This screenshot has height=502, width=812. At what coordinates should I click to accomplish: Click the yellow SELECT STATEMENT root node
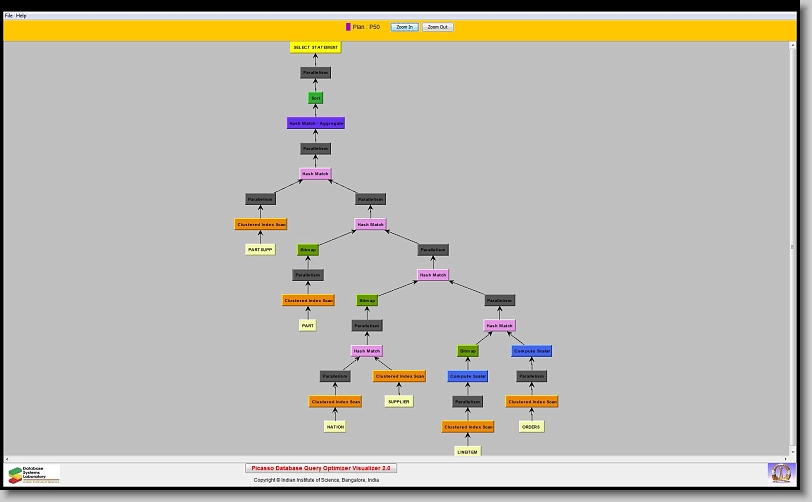point(315,47)
